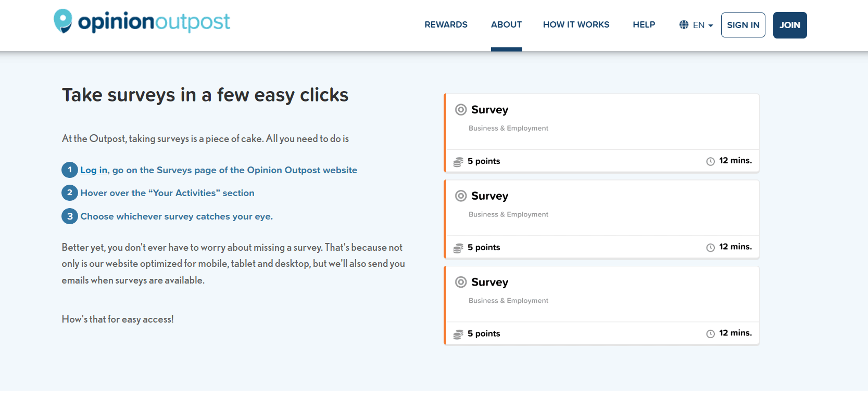This screenshot has height=398, width=868.
Task: Click the step 3 number badge
Action: (x=70, y=216)
